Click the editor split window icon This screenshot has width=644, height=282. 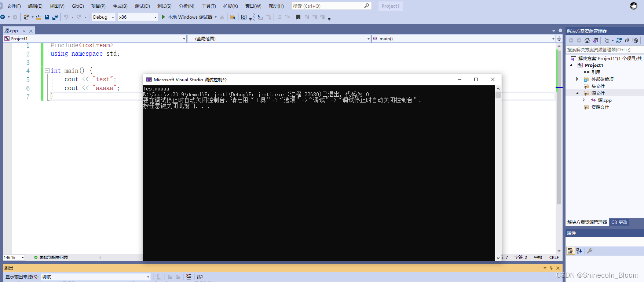(x=559, y=38)
